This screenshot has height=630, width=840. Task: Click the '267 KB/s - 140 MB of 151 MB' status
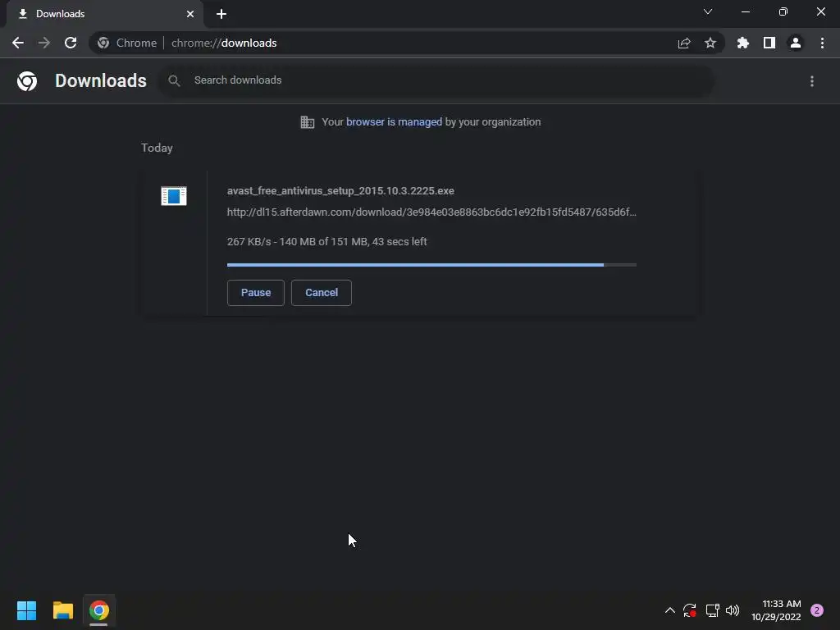pyautogui.click(x=326, y=242)
